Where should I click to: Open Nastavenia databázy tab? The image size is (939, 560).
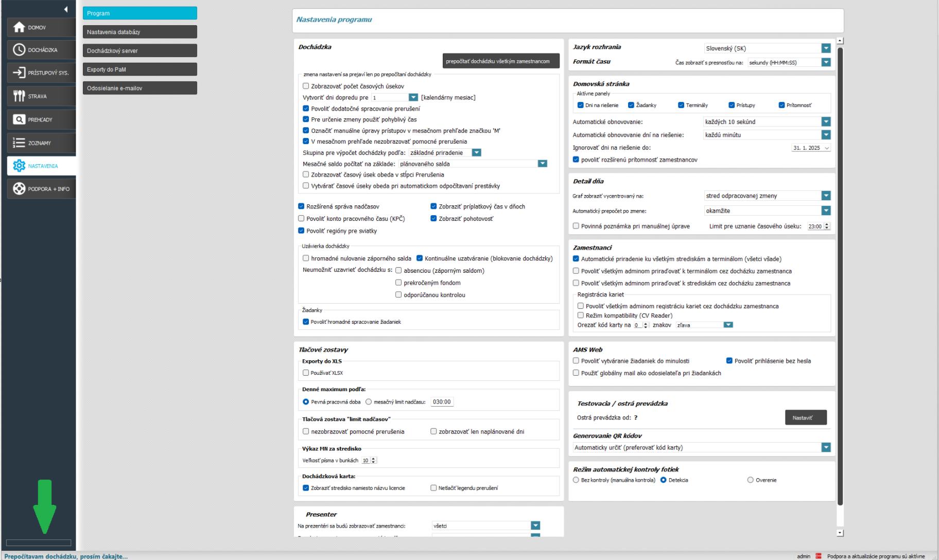[x=140, y=32]
